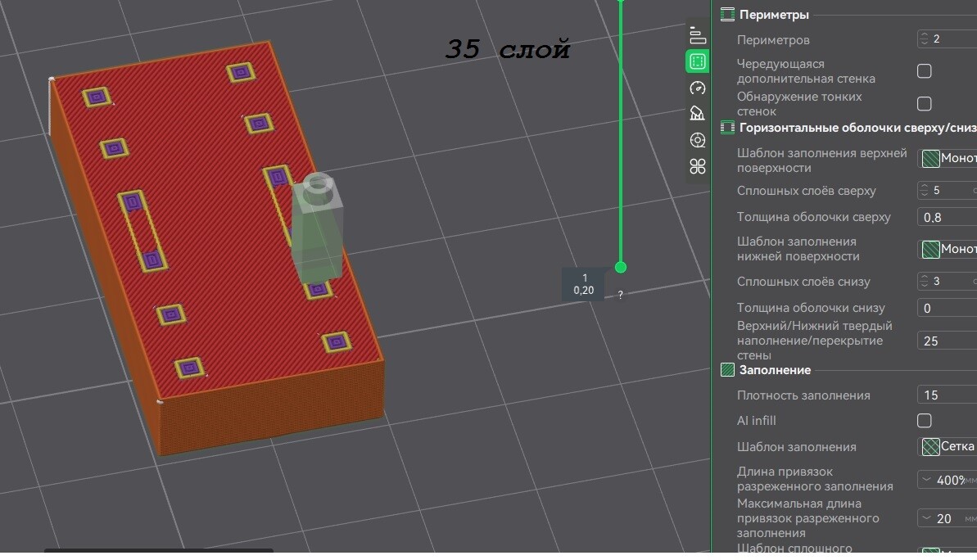Adjust the Сплошных слоёв снизу stepper arrows
Viewport: 977px width, 560px height.
point(924,281)
